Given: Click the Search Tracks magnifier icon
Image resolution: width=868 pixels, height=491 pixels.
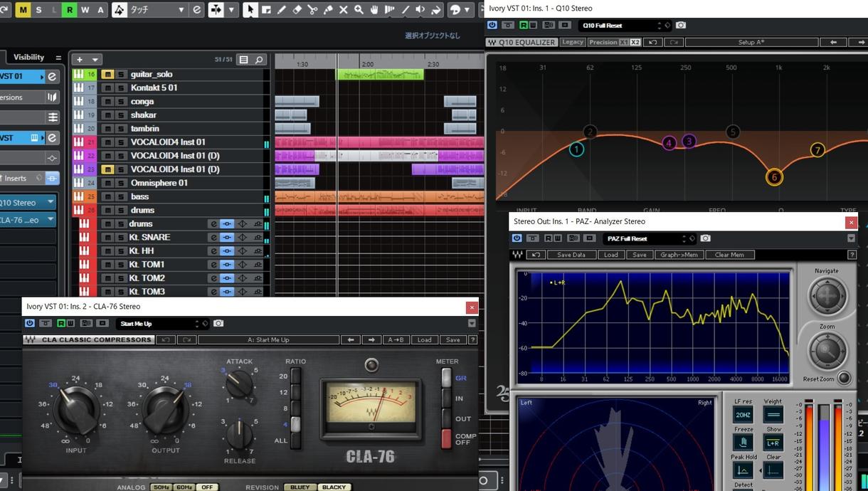Looking at the screenshot, I should pos(259,60).
